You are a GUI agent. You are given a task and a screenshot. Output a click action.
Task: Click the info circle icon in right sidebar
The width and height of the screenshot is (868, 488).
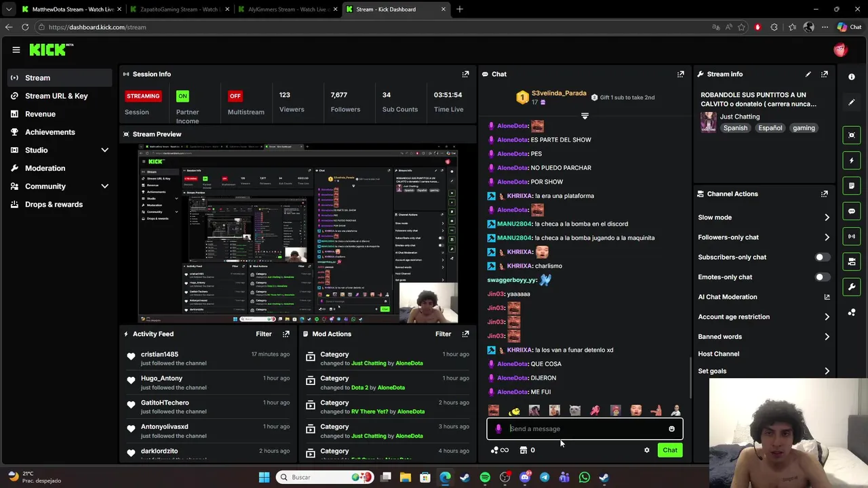[852, 77]
